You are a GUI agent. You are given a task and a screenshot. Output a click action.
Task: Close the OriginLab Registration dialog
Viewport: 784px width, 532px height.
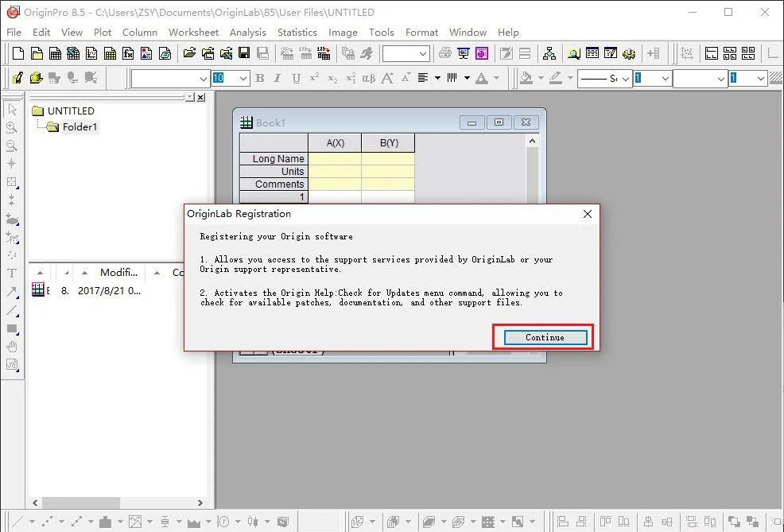[x=588, y=214]
